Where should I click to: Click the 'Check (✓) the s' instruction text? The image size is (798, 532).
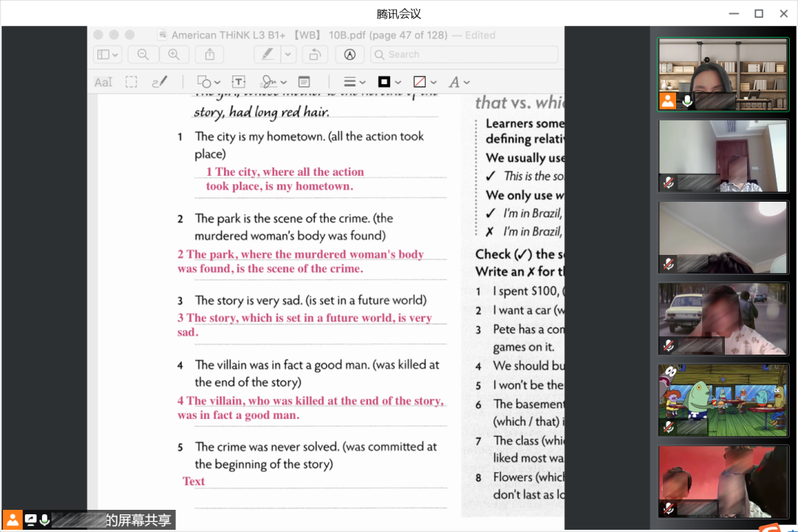coord(519,254)
